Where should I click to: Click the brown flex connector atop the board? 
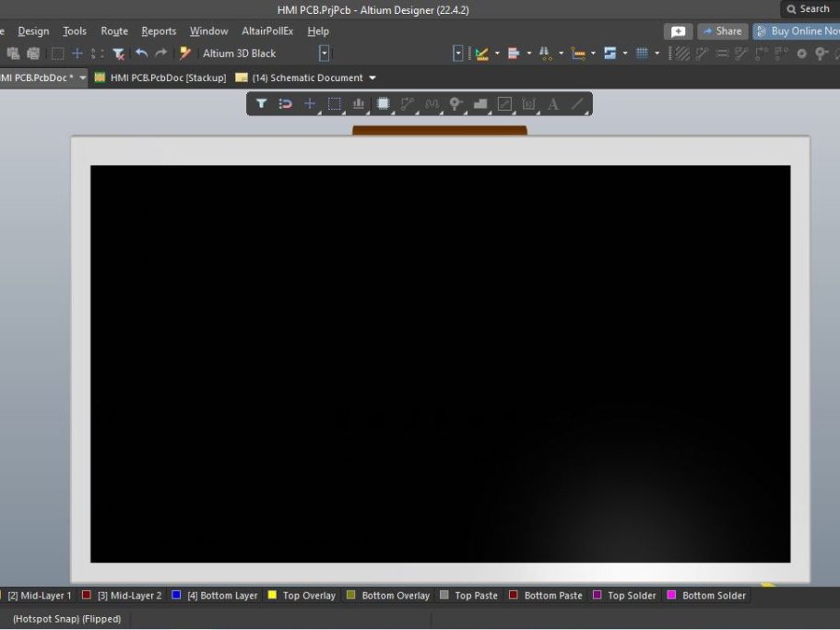(440, 130)
